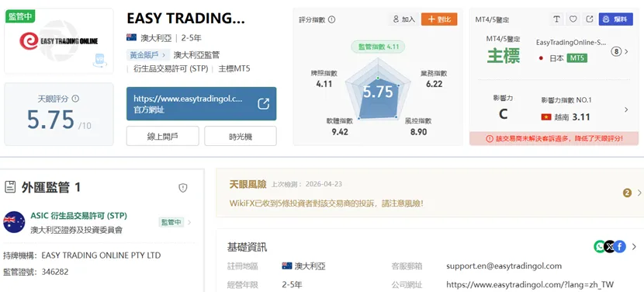644x292 pixels.
Task: Click the info icon beside 評分指數
Action: [332, 19]
